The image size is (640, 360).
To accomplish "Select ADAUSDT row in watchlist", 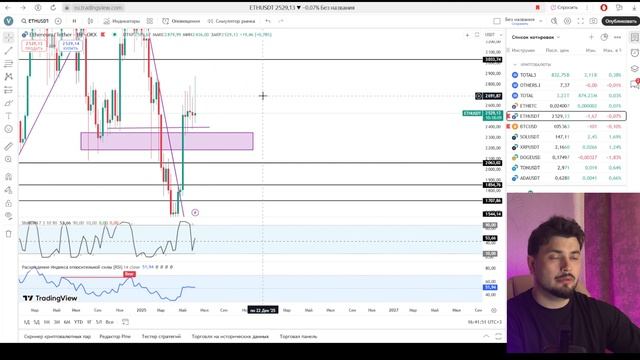I will click(566, 178).
